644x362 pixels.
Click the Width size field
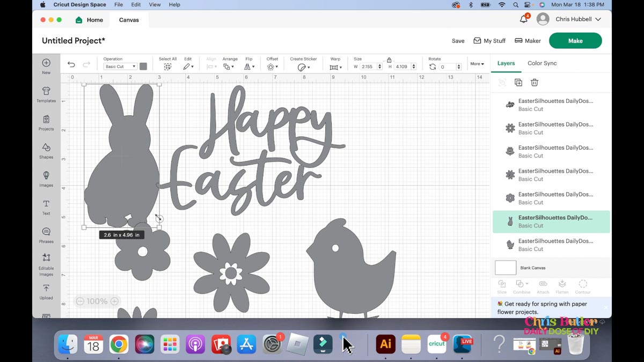(368, 67)
